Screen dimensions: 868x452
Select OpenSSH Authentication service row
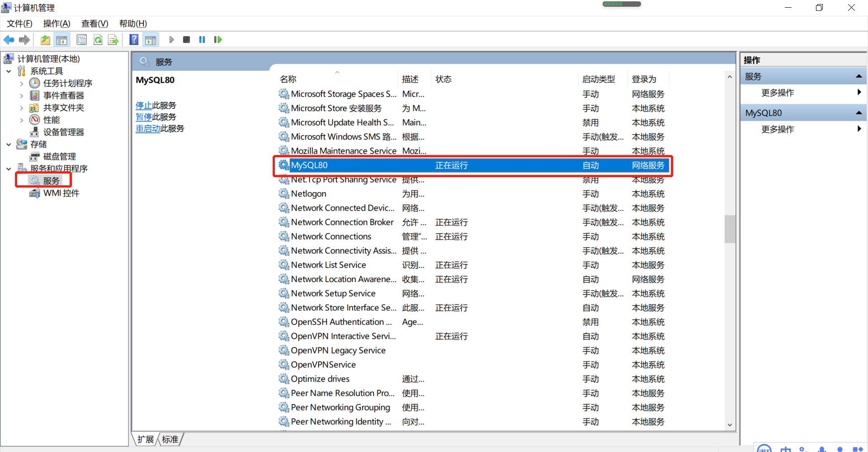[x=473, y=322]
